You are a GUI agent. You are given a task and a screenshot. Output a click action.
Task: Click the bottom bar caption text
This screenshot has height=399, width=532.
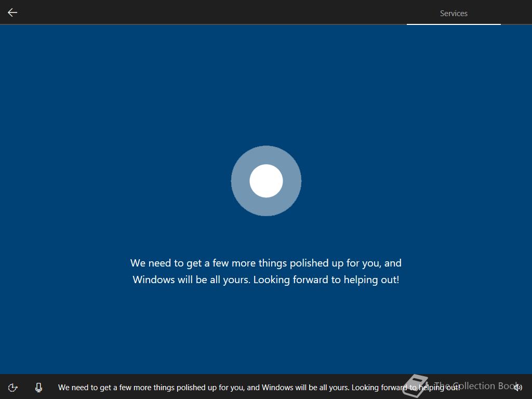point(259,388)
